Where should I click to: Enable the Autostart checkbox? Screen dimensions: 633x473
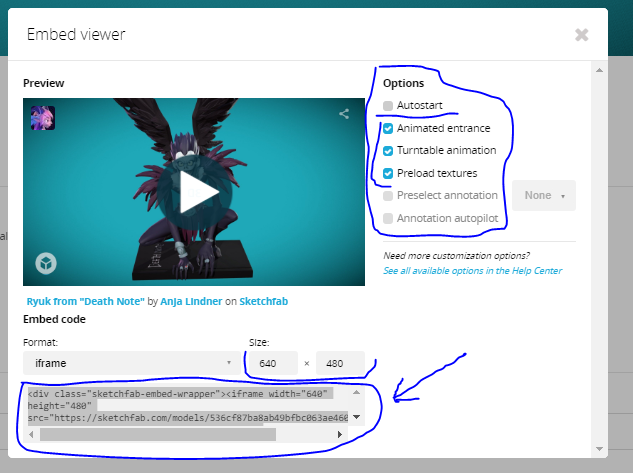[x=388, y=106]
